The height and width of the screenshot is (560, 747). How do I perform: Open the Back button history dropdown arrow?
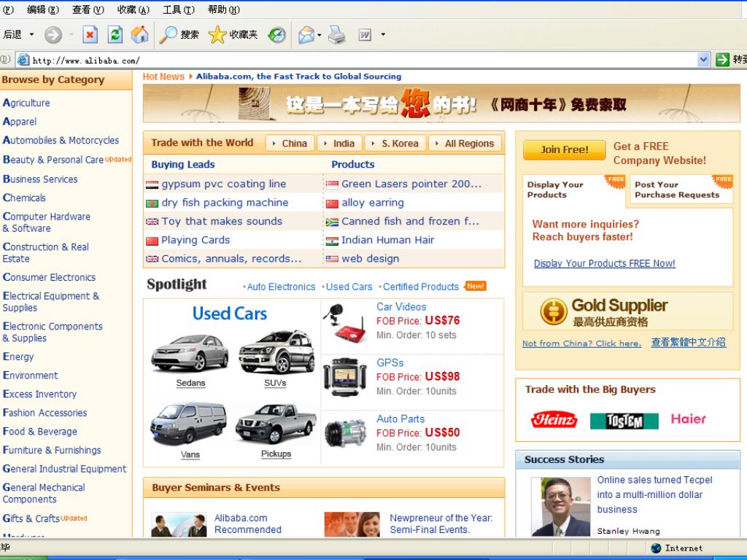point(32,34)
